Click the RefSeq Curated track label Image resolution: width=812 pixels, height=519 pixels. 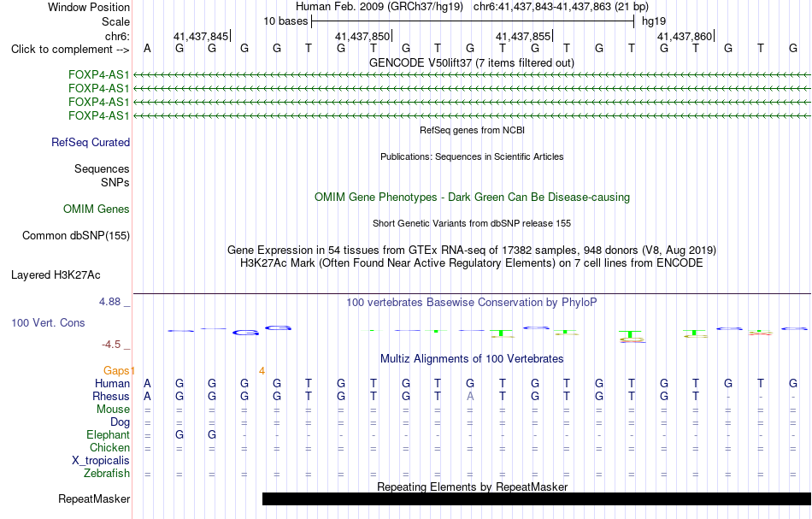coord(91,142)
